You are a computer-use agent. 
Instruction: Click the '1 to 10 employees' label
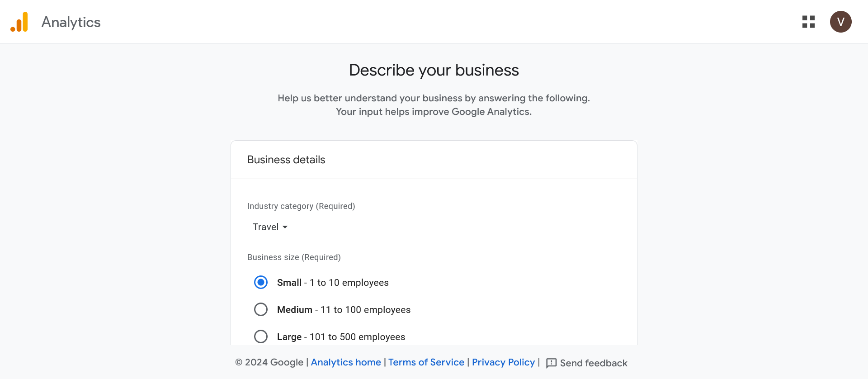point(349,283)
